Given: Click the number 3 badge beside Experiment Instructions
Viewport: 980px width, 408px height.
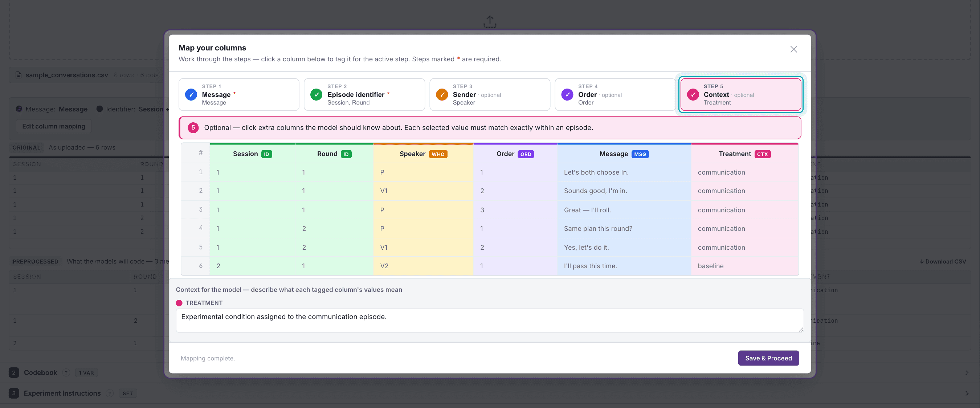Looking at the screenshot, I should [x=14, y=393].
